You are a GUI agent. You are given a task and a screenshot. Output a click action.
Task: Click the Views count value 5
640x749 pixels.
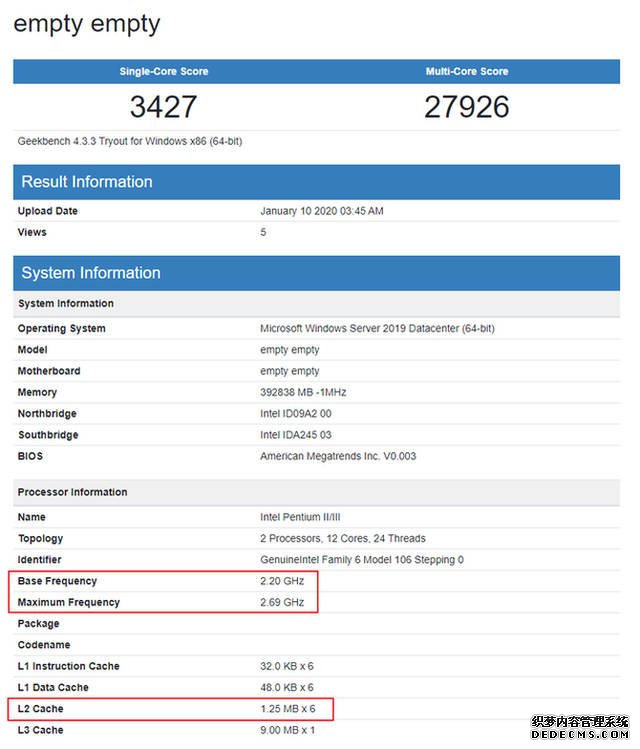click(x=263, y=232)
